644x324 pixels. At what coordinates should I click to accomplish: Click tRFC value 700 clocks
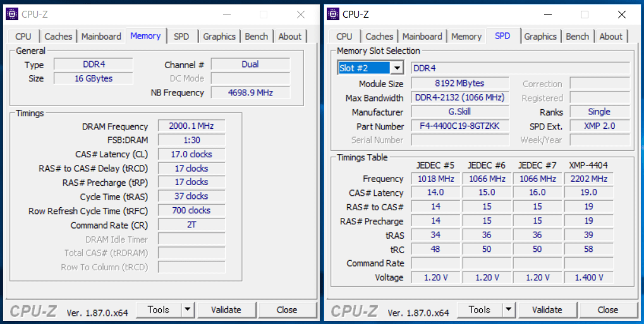pyautogui.click(x=191, y=210)
